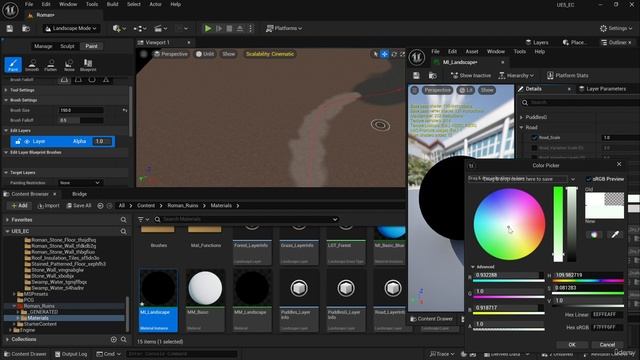The image size is (640, 360).
Task: Switch to Manage tab
Action: pos(43,46)
